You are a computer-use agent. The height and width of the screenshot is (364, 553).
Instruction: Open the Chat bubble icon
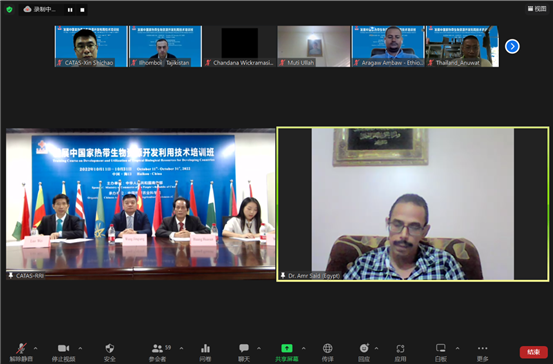pyautogui.click(x=244, y=348)
